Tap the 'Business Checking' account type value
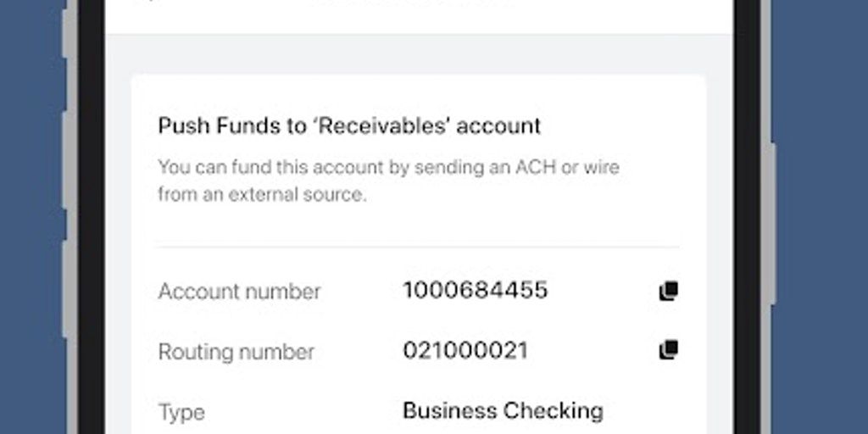The width and height of the screenshot is (868, 434). click(x=503, y=411)
